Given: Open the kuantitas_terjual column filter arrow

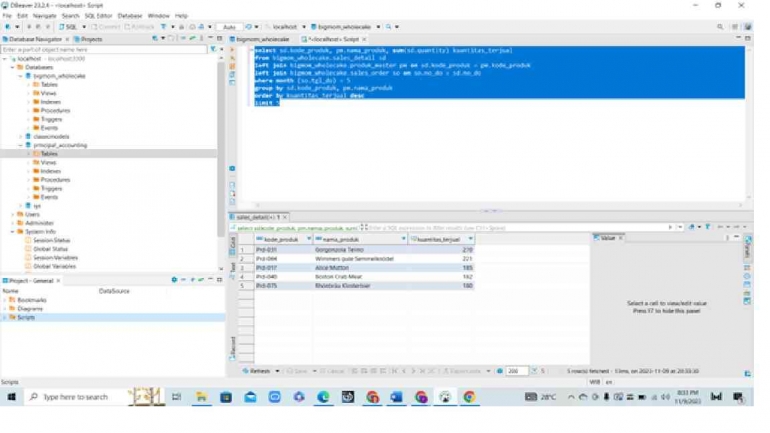Looking at the screenshot, I should [470, 239].
